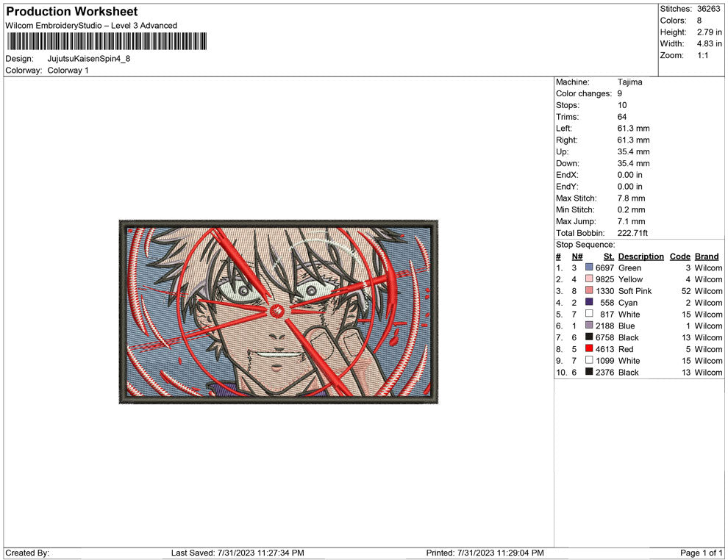
Task: Select the "Yellow" description text
Action: [630, 279]
